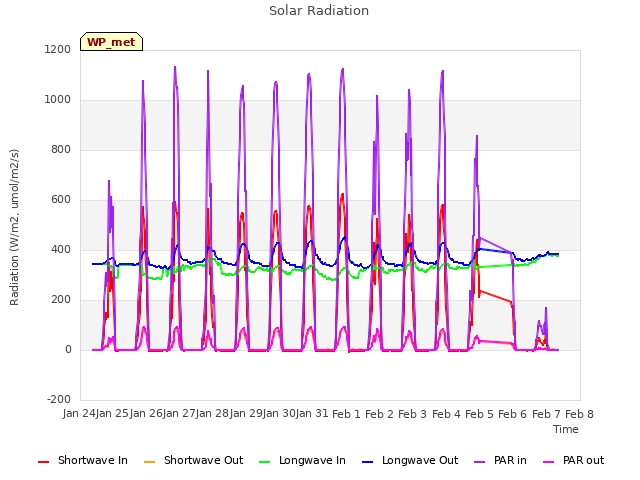Click the purple PAR in legend swatch
The height and width of the screenshot is (480, 640).
point(480,462)
